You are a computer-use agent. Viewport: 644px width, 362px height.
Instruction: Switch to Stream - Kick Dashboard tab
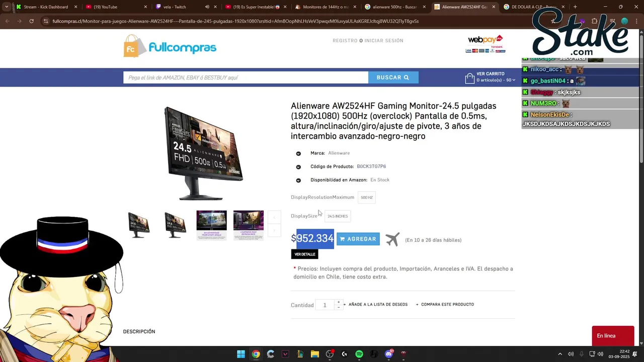click(x=45, y=7)
